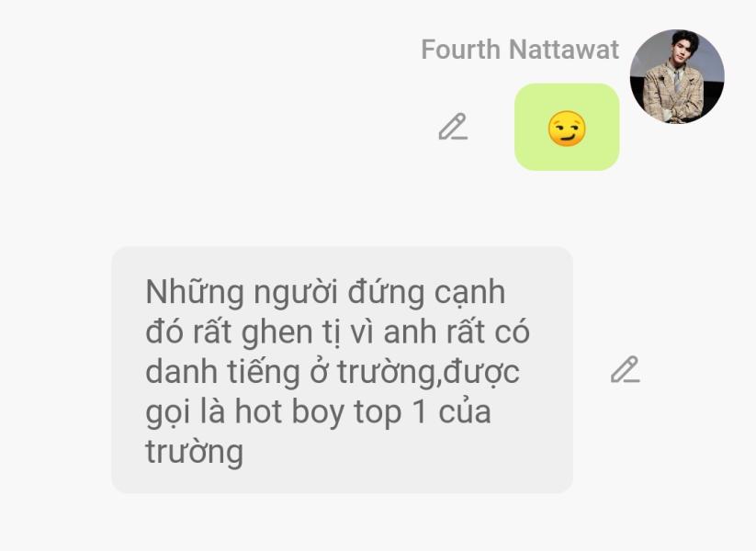Image resolution: width=756 pixels, height=551 pixels.
Task: Tap the sender name Fourth Nattawat
Action: (520, 50)
